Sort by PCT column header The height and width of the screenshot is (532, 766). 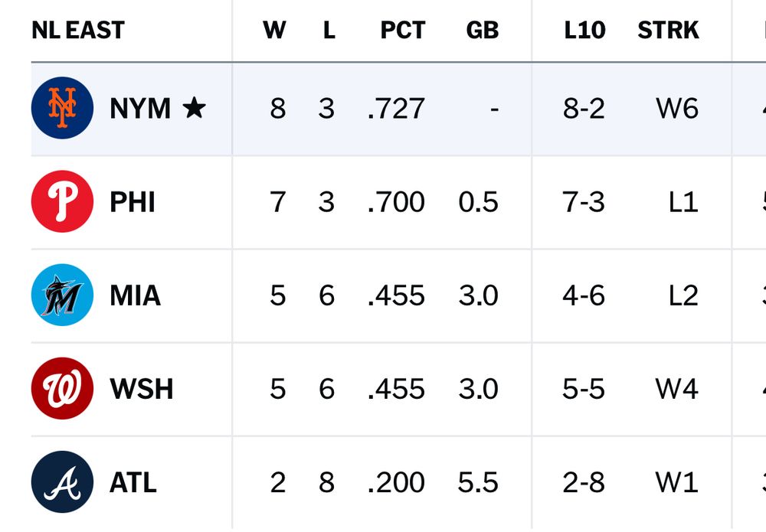click(x=402, y=30)
